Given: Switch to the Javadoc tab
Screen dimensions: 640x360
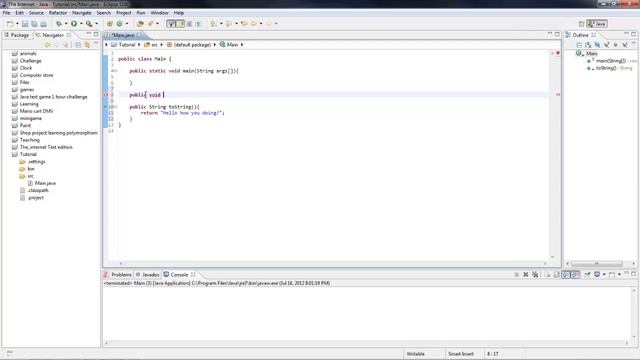Looking at the screenshot, I should point(147,275).
